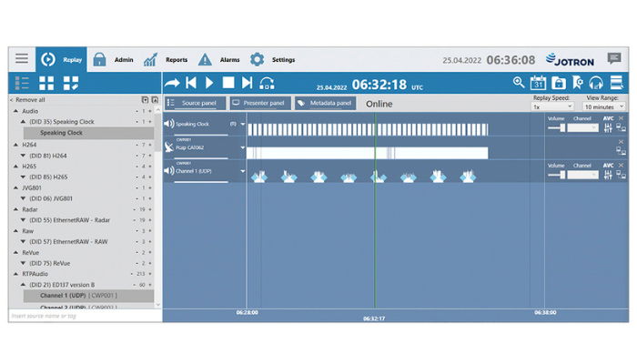
Task: Toggle AVC mixer on Speaking Clock track
Action: (609, 126)
